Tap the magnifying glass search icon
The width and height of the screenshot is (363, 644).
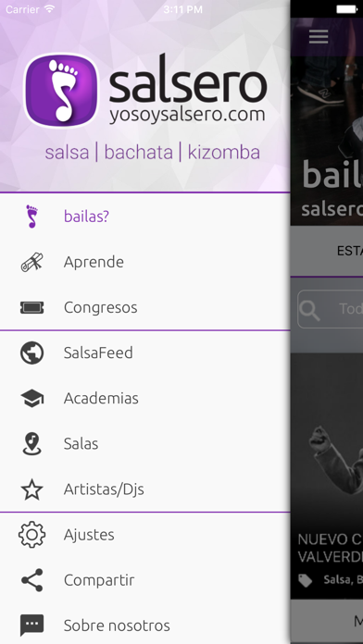coord(309,309)
